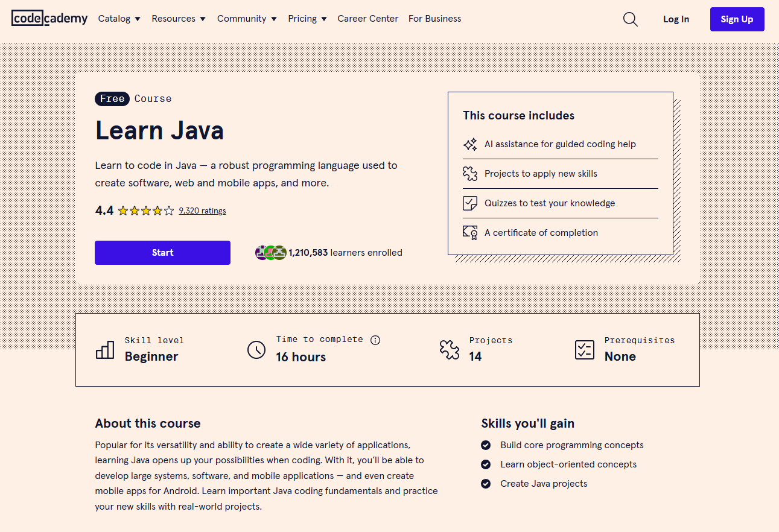The image size is (779, 532).
Task: Click Projects to apply new skills text
Action: pyautogui.click(x=541, y=174)
